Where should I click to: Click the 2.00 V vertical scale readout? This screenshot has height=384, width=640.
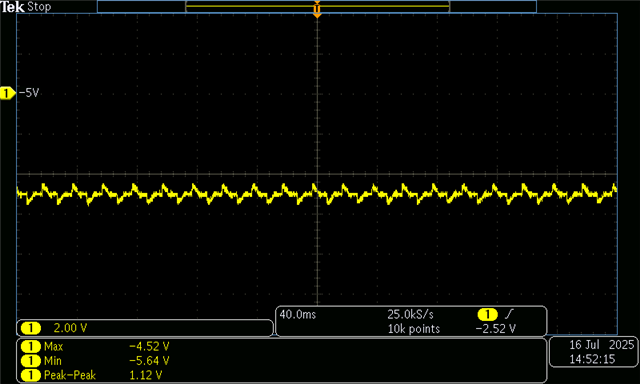tap(70, 328)
